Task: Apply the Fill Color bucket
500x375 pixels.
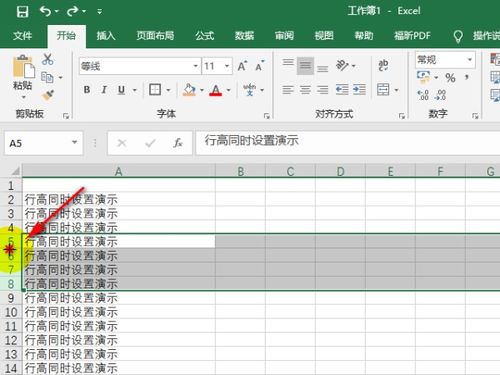Action: (189, 90)
